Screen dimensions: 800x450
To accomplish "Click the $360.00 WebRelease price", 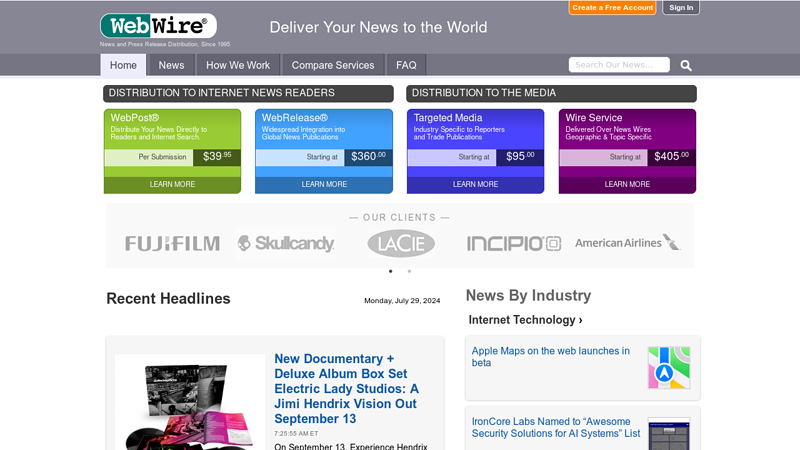I will (368, 157).
